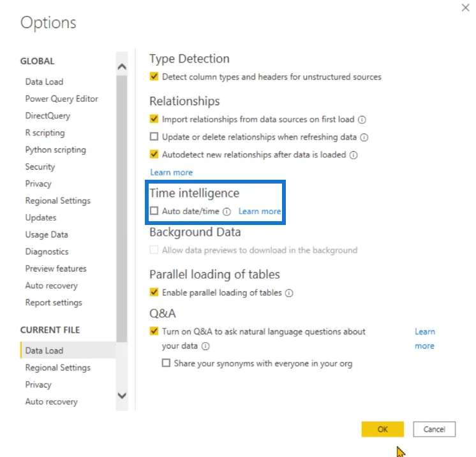
Task: Enable the Auto date/time checkbox
Action: pos(154,211)
